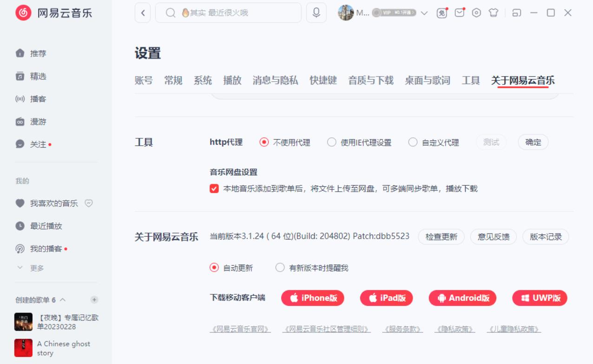593x364 pixels.
Task: Click 意见反馈 button
Action: (x=494, y=237)
